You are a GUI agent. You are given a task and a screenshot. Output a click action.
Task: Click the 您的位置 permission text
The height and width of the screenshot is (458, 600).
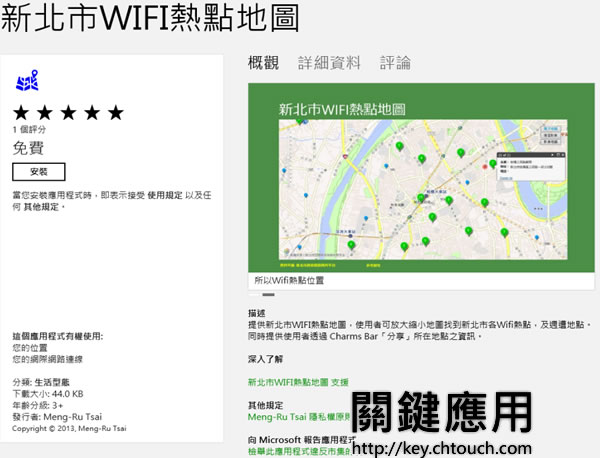pyautogui.click(x=30, y=348)
